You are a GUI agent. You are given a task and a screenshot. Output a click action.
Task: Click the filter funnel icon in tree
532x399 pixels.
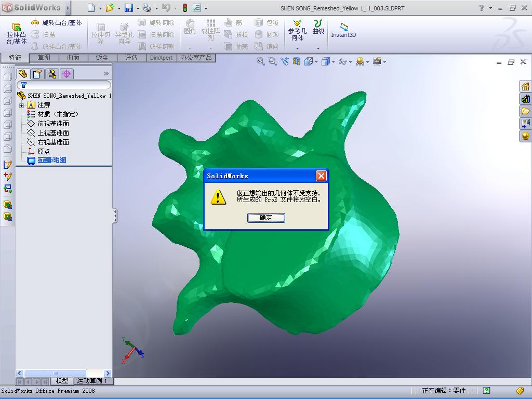(x=23, y=85)
